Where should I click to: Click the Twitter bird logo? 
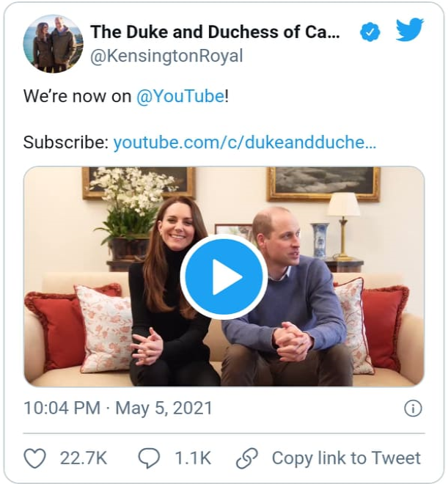click(x=409, y=31)
